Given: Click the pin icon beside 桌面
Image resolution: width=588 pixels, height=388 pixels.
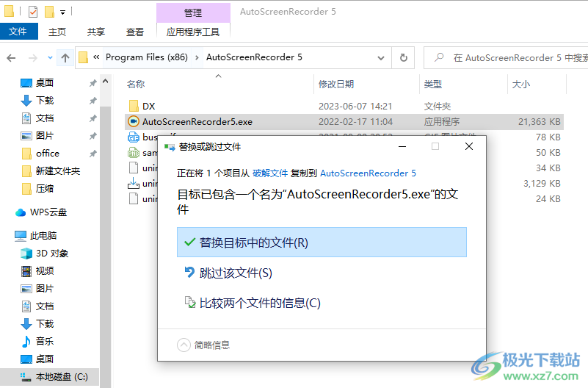Looking at the screenshot, I should pyautogui.click(x=92, y=83).
